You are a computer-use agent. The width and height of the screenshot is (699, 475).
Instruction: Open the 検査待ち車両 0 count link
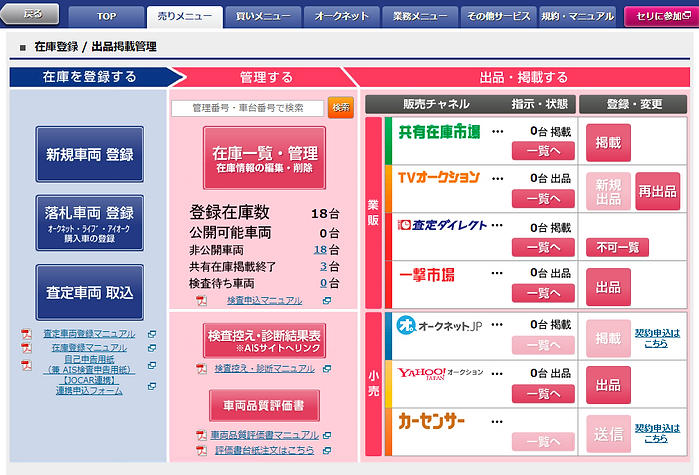coord(324,283)
